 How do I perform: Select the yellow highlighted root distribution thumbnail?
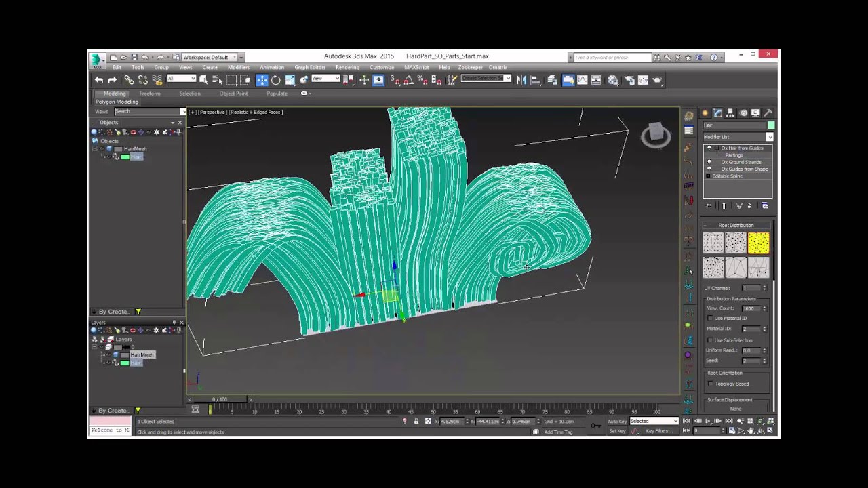point(759,243)
